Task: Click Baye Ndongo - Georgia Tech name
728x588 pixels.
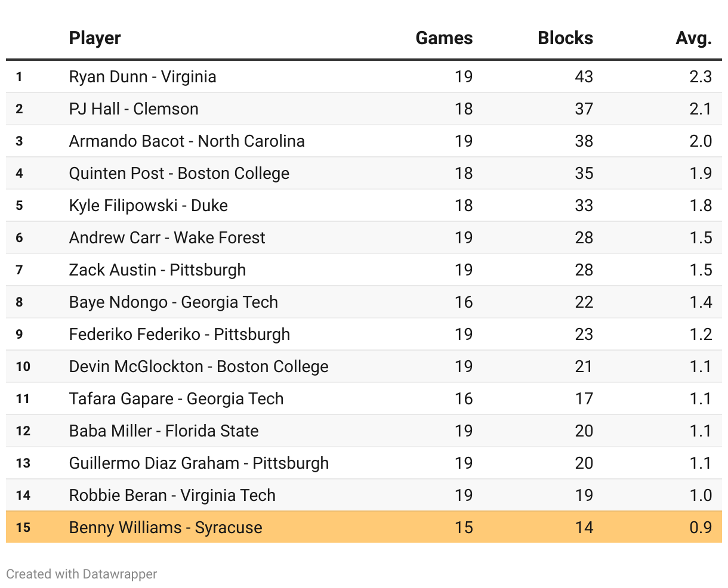Action: click(x=174, y=302)
